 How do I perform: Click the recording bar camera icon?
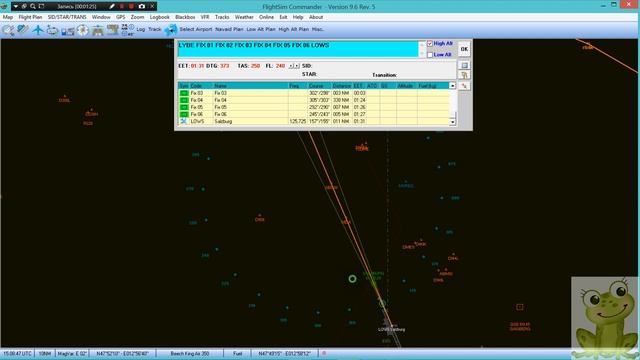[142, 7]
